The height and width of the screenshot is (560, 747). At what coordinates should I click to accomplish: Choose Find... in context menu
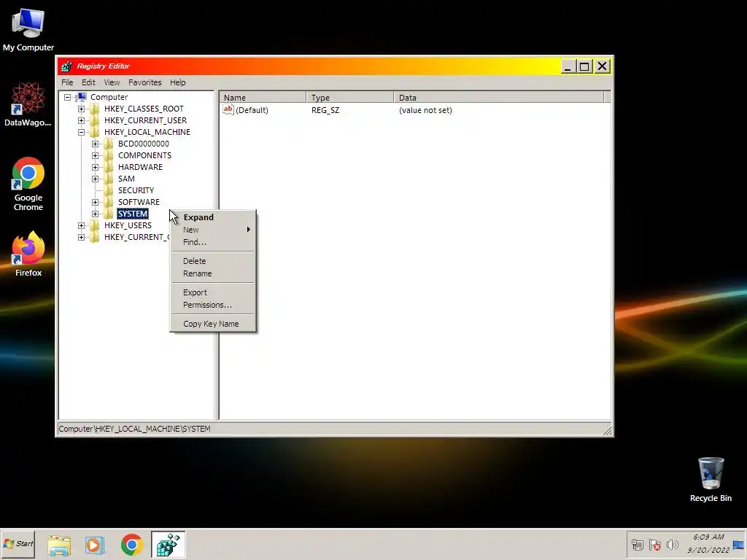coord(213,242)
